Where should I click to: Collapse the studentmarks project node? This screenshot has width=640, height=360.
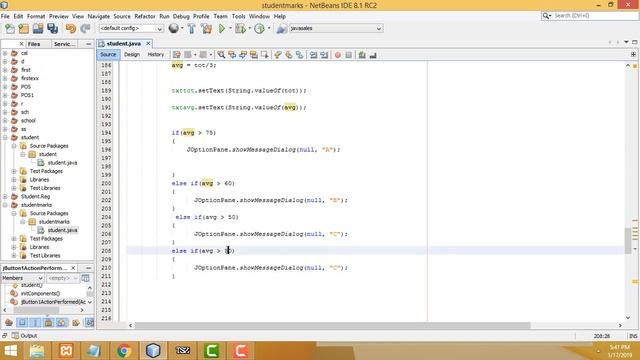[5, 205]
